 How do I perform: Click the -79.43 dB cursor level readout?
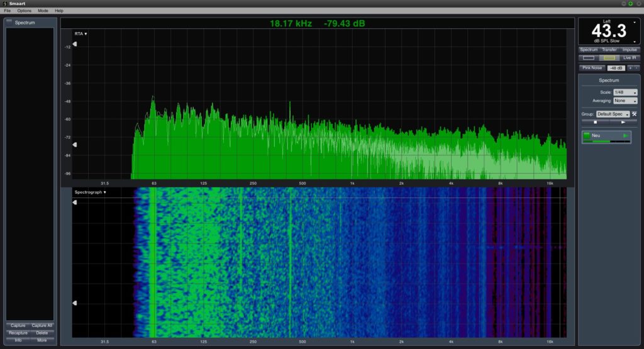(x=344, y=23)
